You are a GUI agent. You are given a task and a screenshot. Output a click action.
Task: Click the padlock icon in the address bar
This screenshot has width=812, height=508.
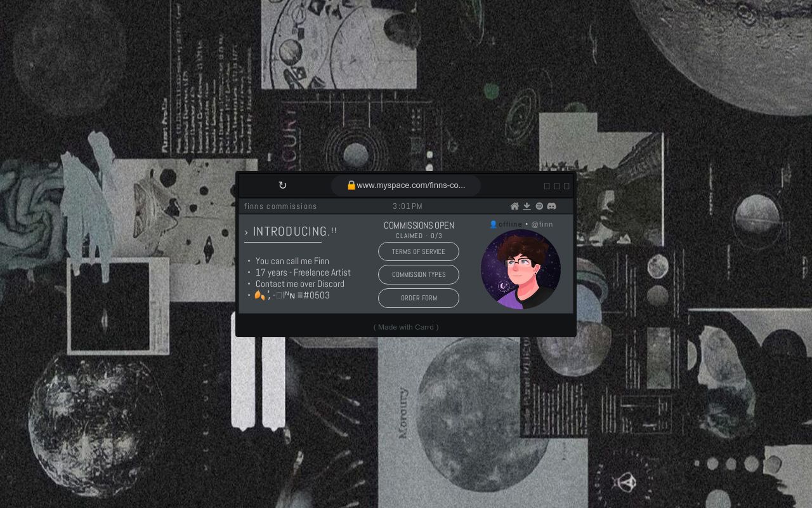[351, 185]
